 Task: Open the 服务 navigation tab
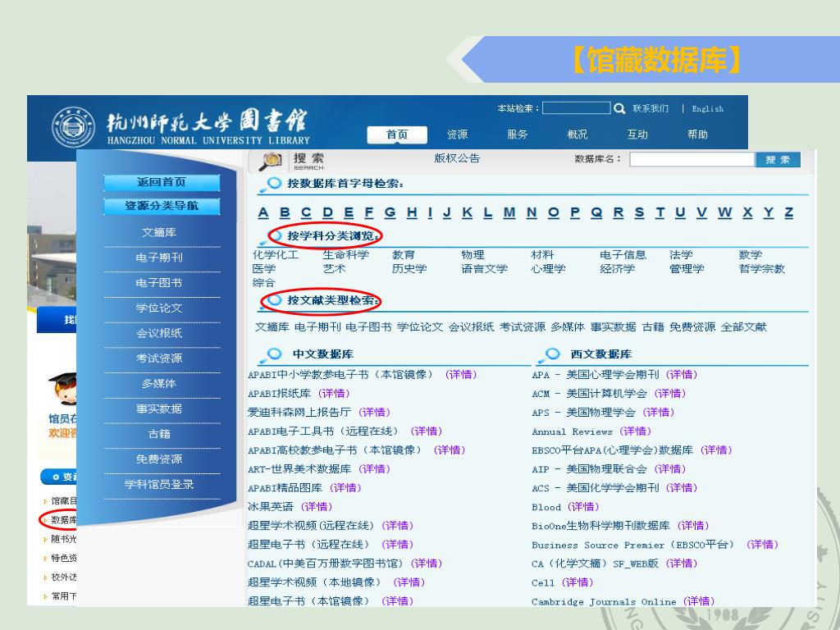point(517,135)
